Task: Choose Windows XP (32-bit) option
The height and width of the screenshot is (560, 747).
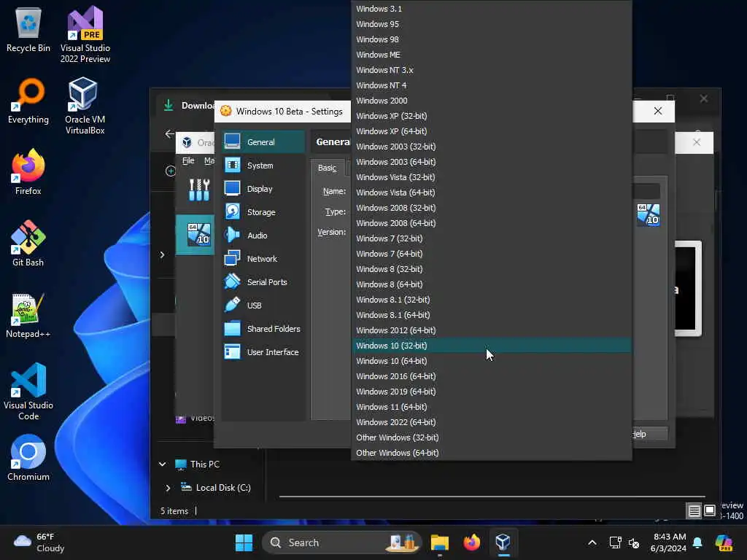Action: [x=492, y=116]
